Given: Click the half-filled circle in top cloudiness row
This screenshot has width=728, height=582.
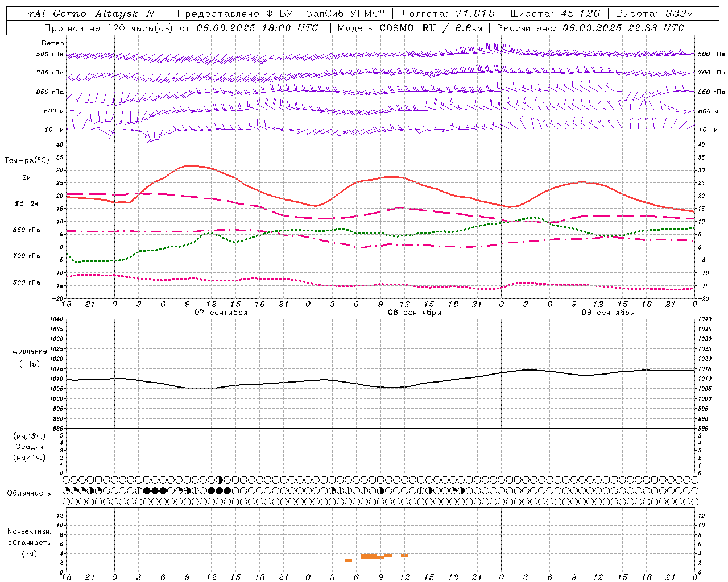Looking at the screenshot, I should 220,480.
